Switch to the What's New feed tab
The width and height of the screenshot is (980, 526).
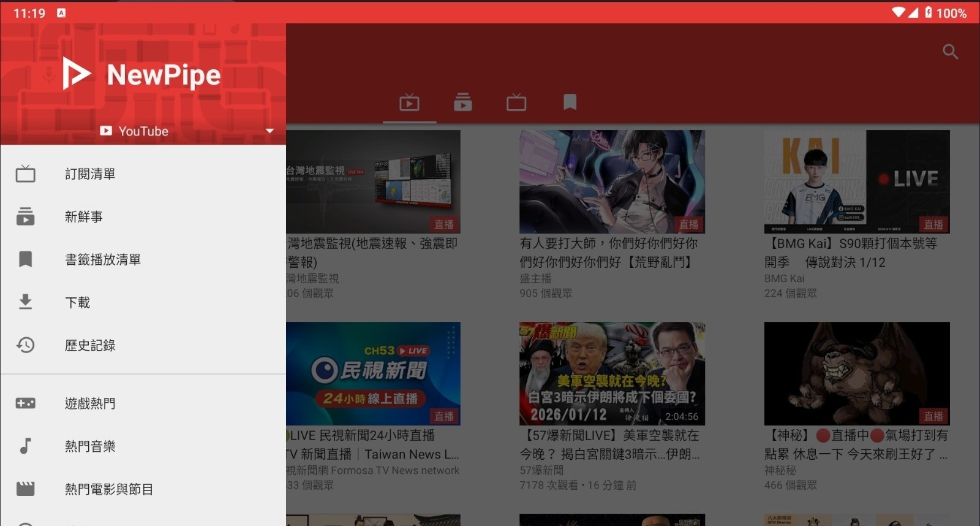click(x=463, y=102)
